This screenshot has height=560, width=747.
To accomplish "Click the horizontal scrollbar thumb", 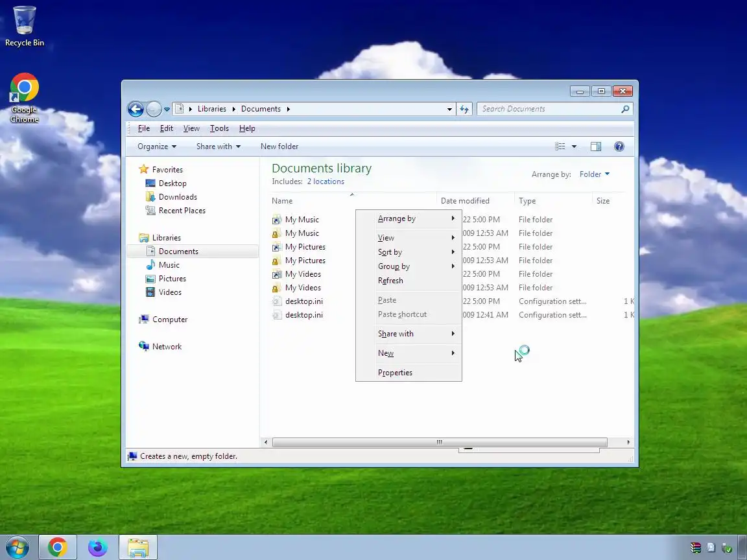I will pos(439,443).
